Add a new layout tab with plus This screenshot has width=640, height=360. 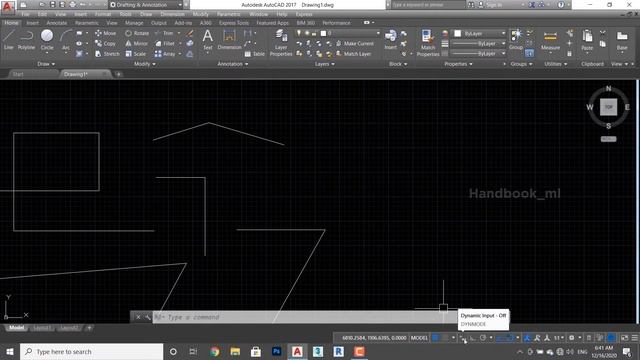[x=89, y=328]
